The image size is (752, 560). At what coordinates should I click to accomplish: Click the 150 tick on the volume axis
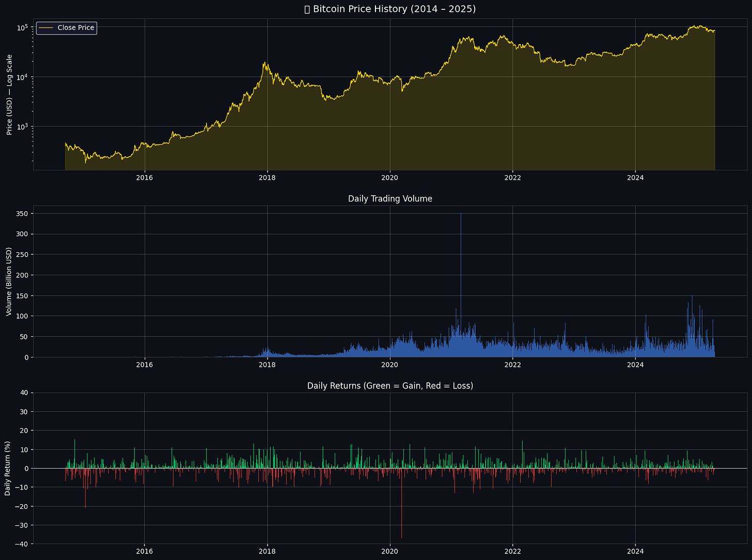[x=21, y=295]
